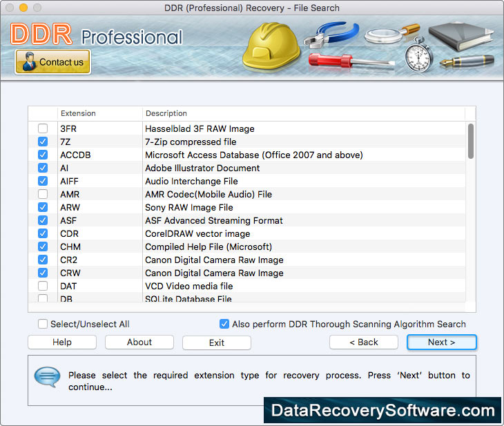Click the DDR Professional logo

point(97,35)
